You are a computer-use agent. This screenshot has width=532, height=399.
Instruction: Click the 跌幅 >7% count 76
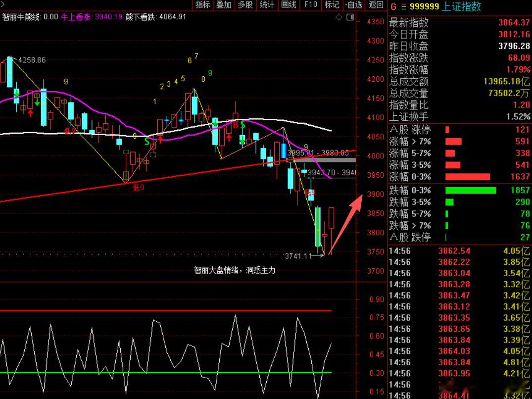click(525, 226)
